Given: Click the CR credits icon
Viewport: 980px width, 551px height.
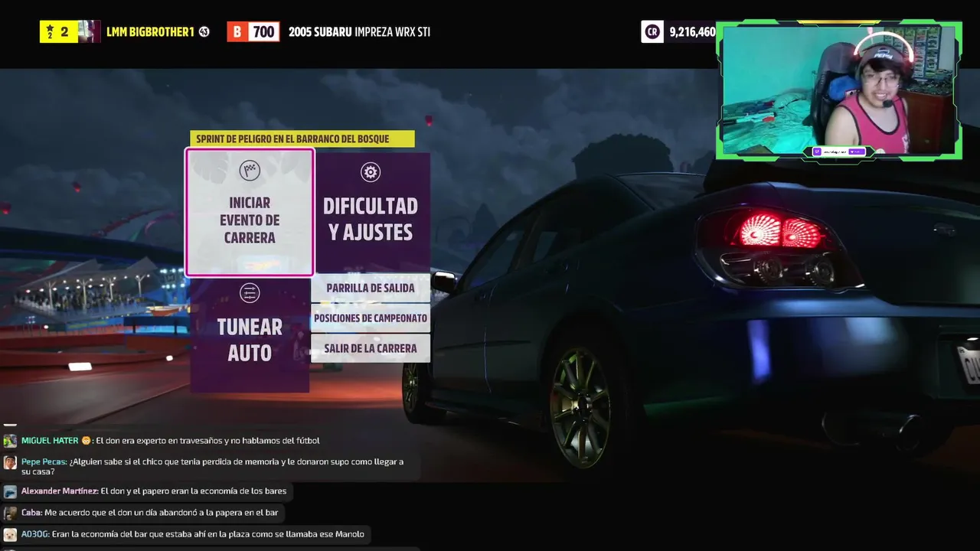Looking at the screenshot, I should pos(652,31).
